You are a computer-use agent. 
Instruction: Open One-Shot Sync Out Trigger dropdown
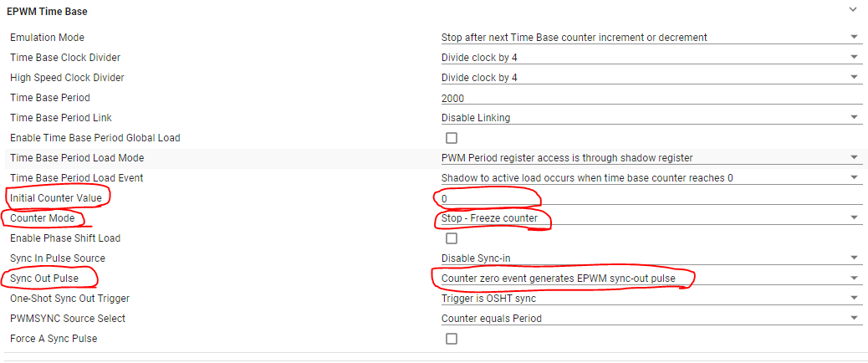pos(649,299)
